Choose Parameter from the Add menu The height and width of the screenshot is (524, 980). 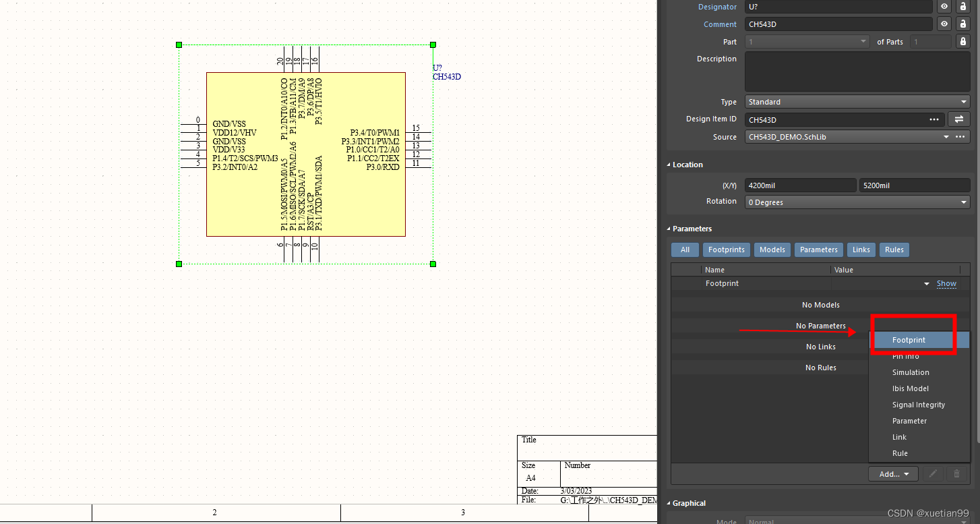920,421
